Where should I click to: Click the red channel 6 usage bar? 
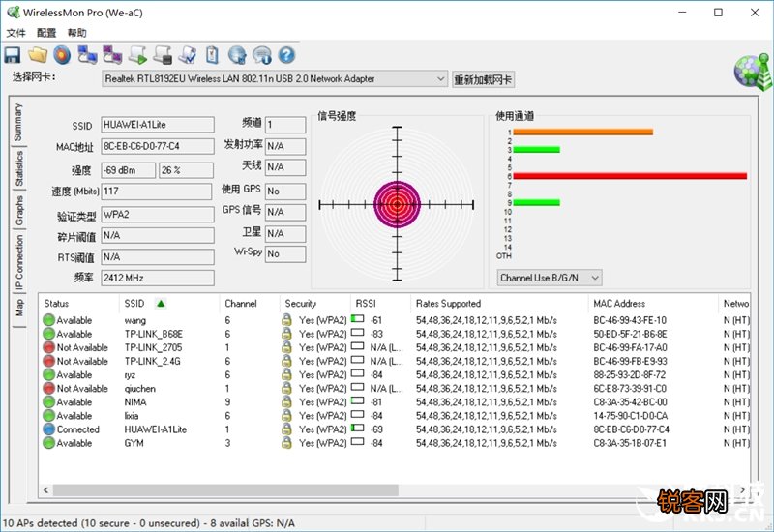point(630,176)
